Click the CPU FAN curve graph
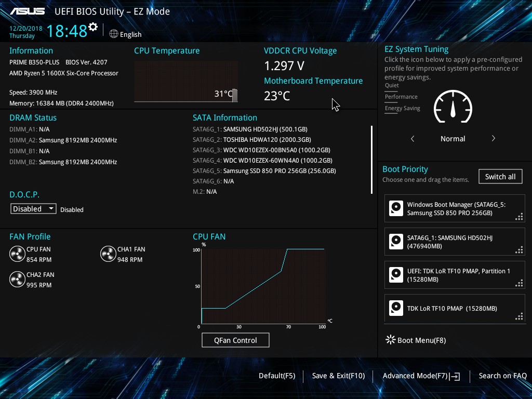 263,286
